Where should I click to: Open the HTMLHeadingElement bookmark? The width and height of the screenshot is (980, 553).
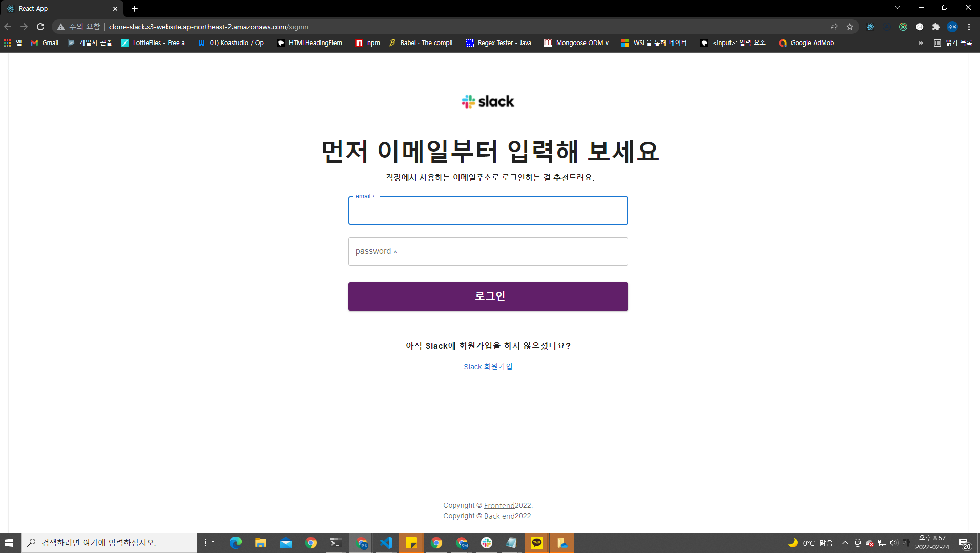[312, 43]
